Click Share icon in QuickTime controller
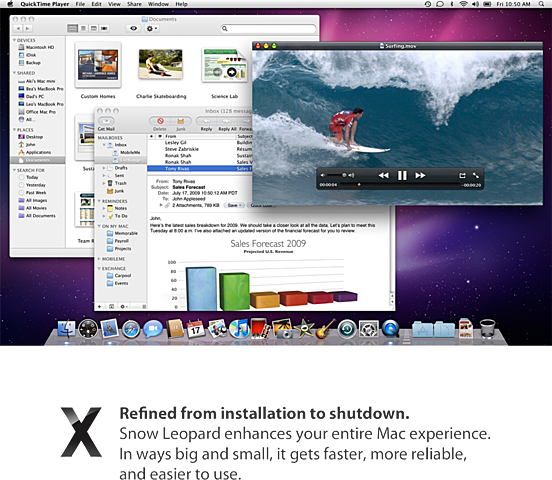552x480 pixels. tap(462, 175)
